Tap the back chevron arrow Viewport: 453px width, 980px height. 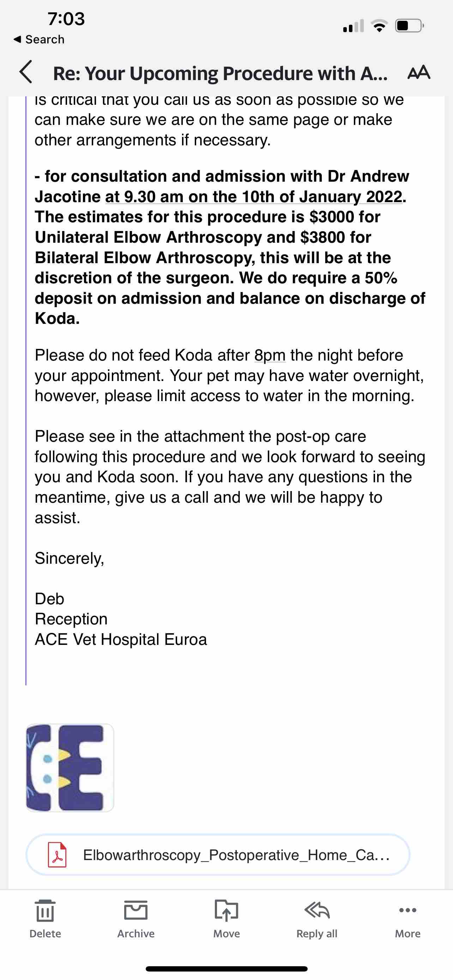click(26, 72)
